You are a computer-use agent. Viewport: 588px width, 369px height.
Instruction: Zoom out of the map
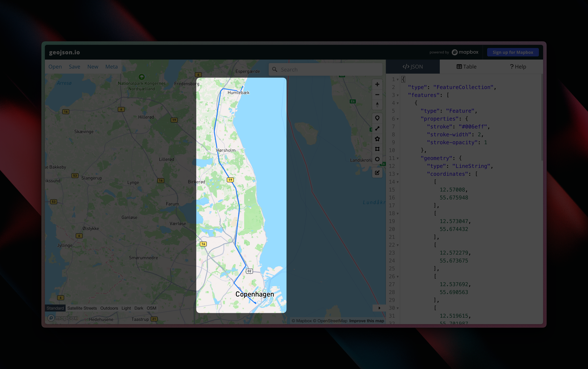pos(377,95)
